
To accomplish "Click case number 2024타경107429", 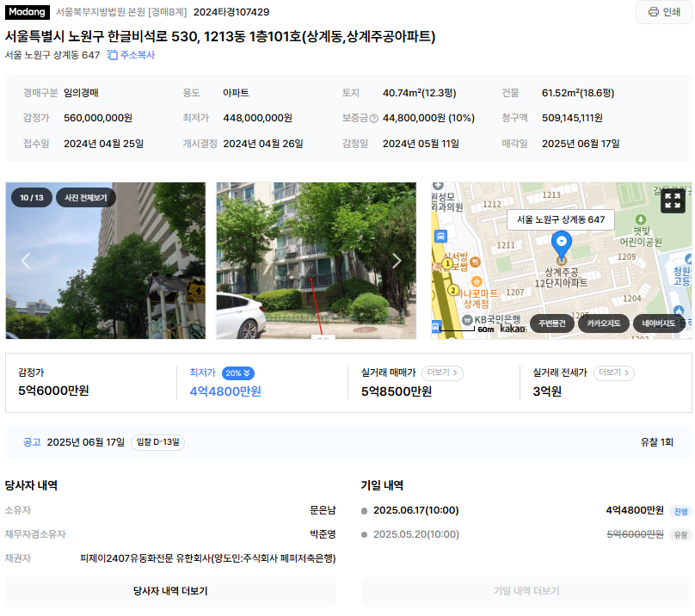I will click(x=231, y=12).
